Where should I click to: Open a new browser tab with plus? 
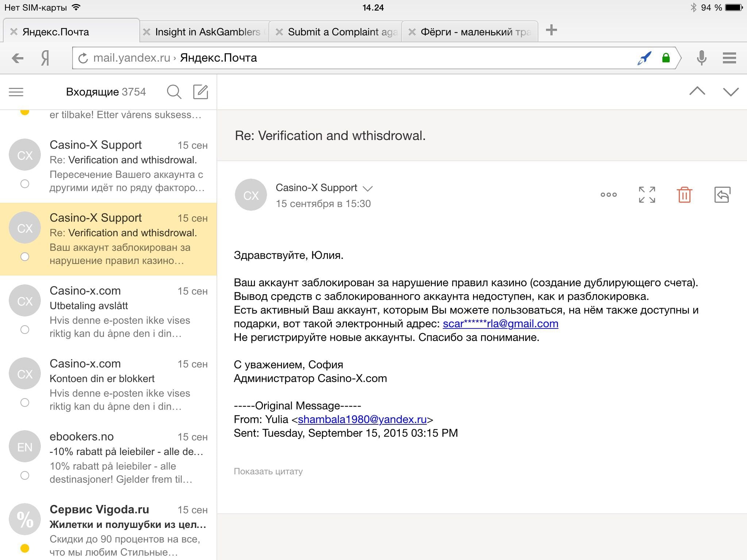(x=551, y=30)
